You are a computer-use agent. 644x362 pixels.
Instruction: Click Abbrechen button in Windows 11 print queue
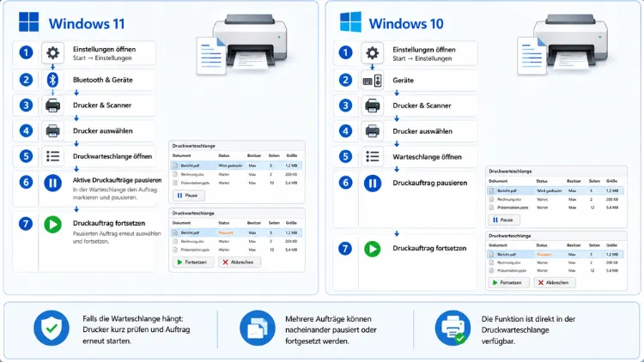click(x=240, y=262)
